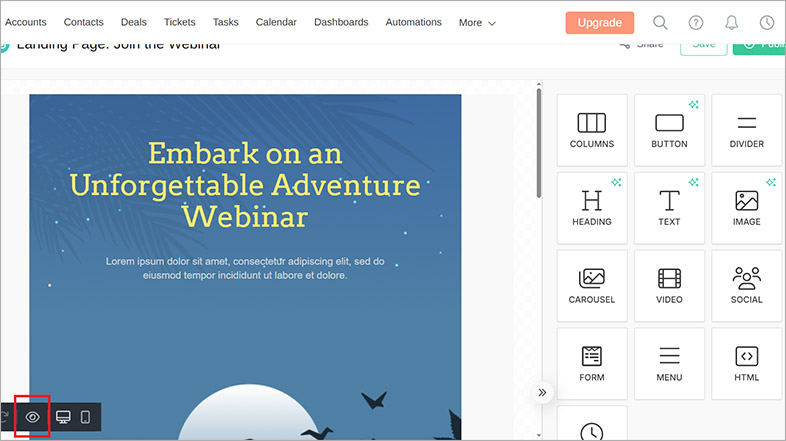Add a Carousel block
Screen dimensions: 786x441
click(592, 286)
